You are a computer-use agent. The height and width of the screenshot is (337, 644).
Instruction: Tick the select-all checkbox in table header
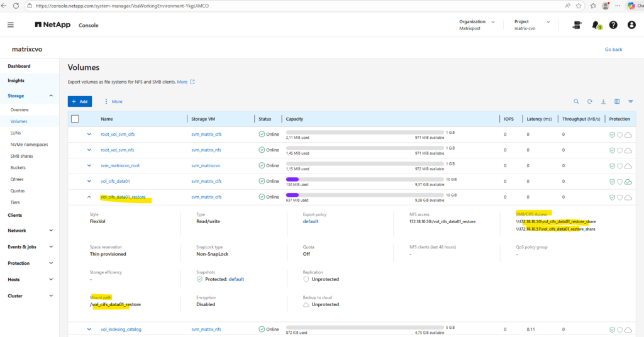pos(75,119)
